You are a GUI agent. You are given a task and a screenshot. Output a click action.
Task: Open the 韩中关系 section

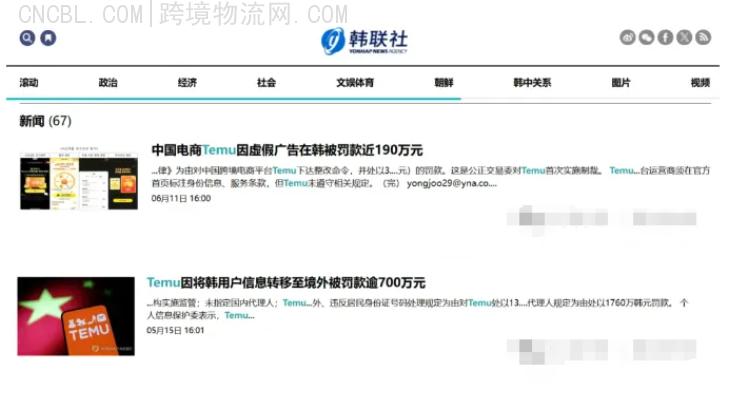coord(532,83)
